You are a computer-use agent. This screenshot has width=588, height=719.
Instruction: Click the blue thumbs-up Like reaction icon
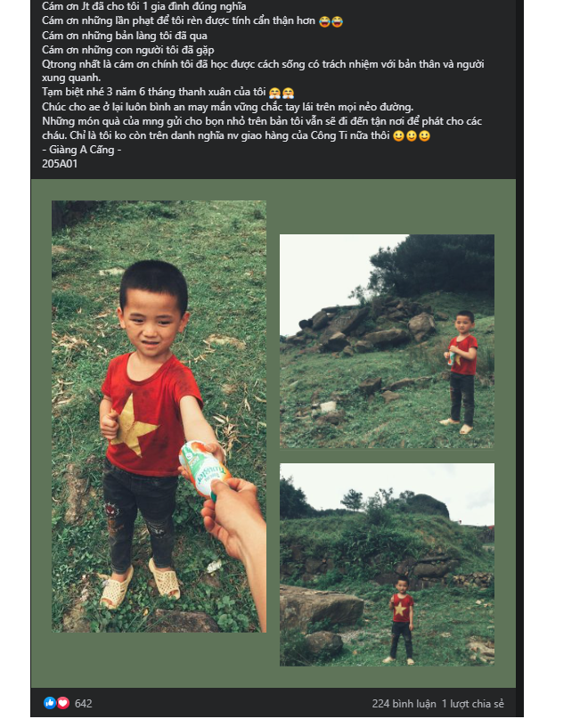[x=50, y=703]
